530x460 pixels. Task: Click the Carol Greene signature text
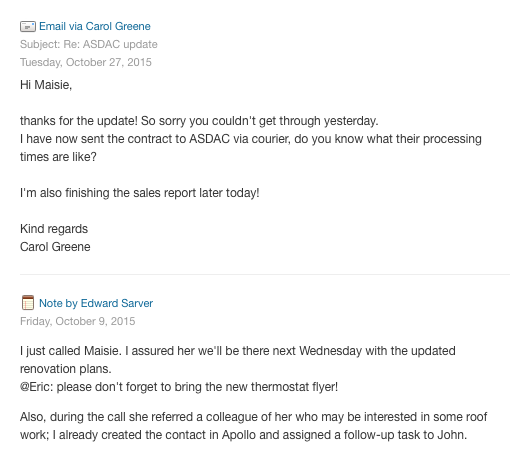[55, 247]
